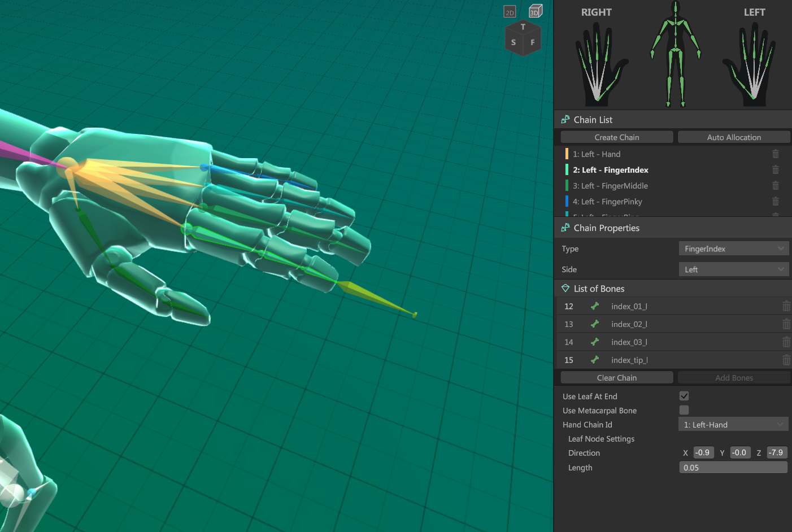
Task: Switch viewport to 2D view mode
Action: click(510, 12)
